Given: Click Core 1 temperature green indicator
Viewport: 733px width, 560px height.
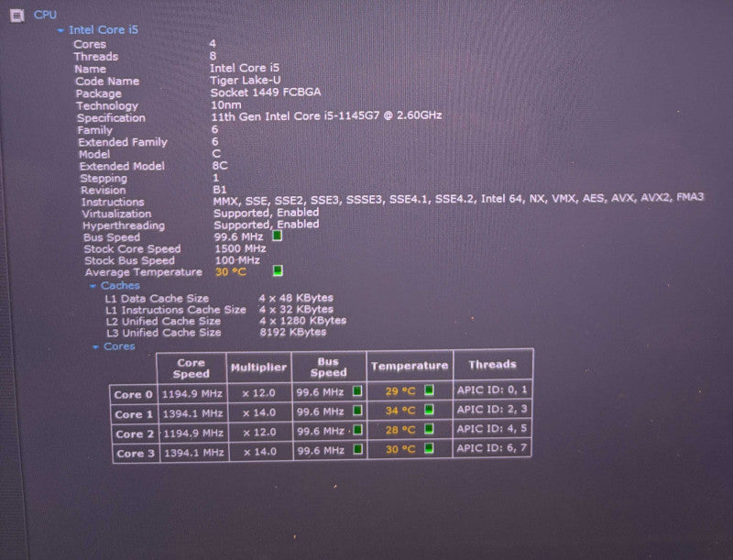Looking at the screenshot, I should 429,410.
